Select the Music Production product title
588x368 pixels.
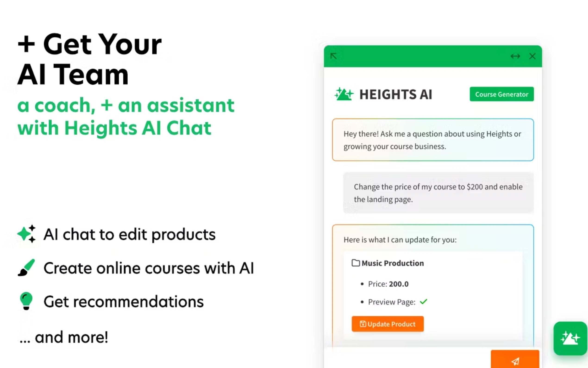(x=393, y=263)
